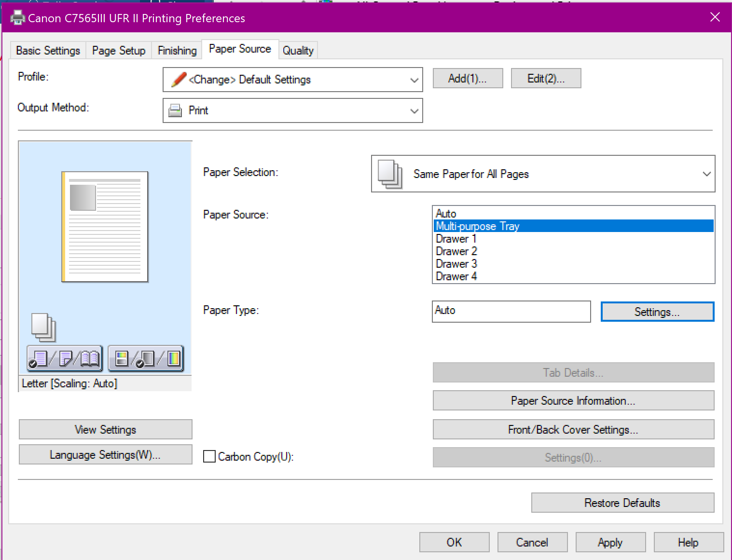Viewport: 732px width, 560px height.
Task: Click the Cancel button
Action: click(x=532, y=542)
